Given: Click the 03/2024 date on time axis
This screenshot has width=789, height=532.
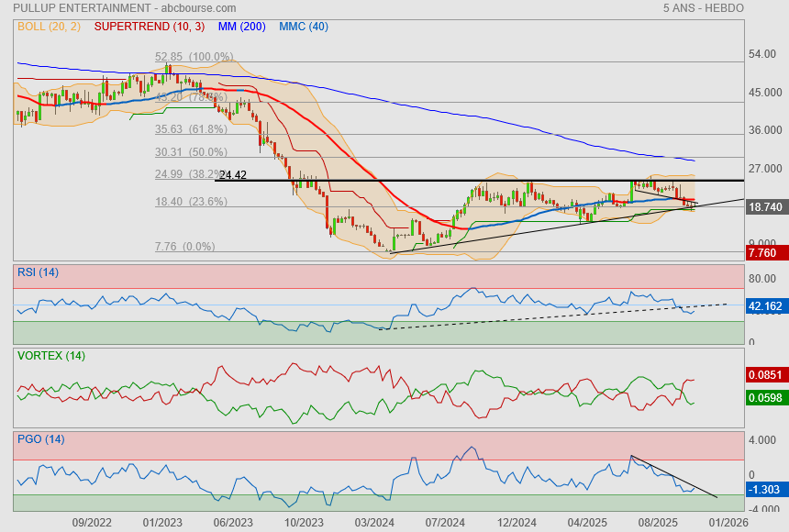Looking at the screenshot, I should click(x=374, y=522).
